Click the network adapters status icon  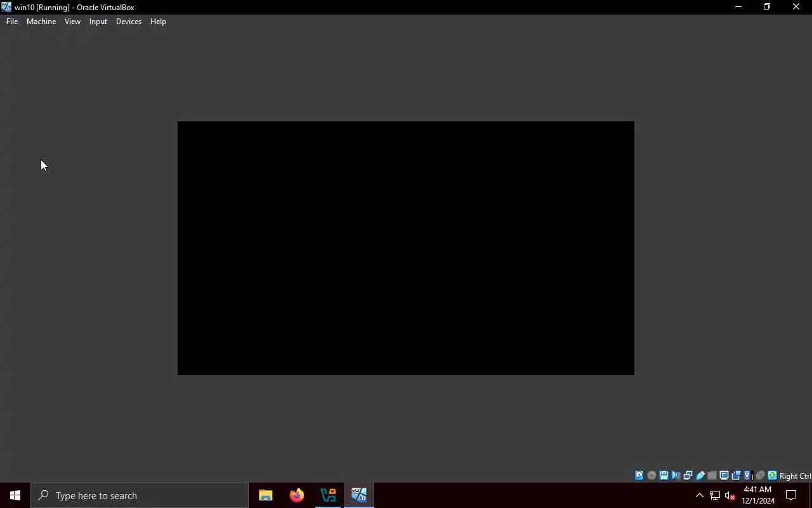(x=688, y=476)
